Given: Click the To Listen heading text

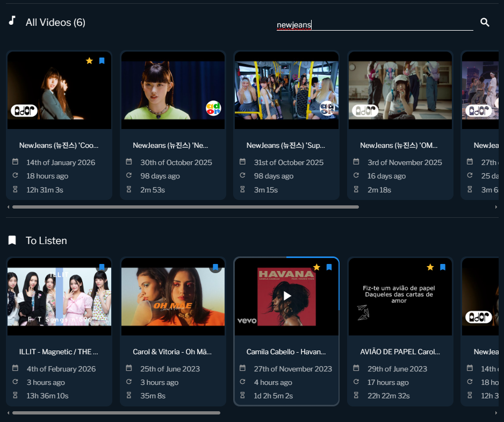Looking at the screenshot, I should click(x=46, y=241).
